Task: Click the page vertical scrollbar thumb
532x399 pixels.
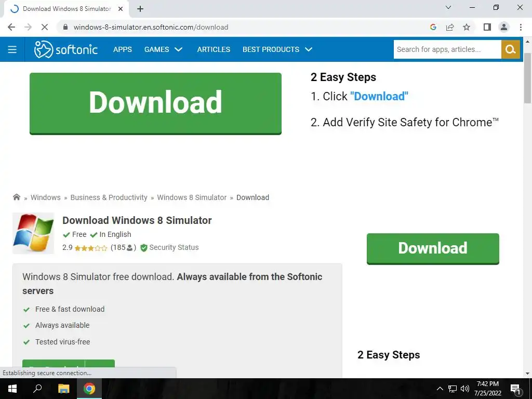Action: point(528,78)
